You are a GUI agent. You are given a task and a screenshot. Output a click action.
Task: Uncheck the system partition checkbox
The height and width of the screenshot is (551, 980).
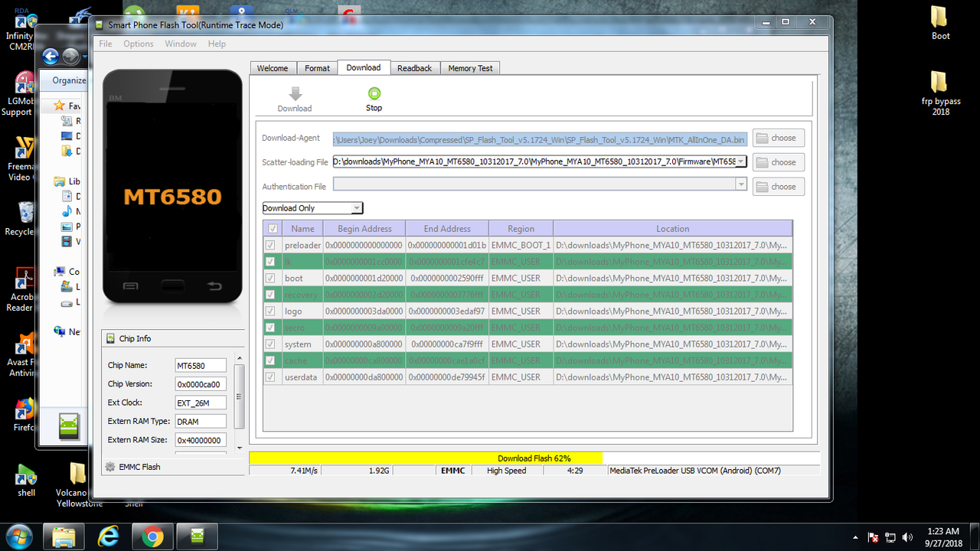pos(269,344)
